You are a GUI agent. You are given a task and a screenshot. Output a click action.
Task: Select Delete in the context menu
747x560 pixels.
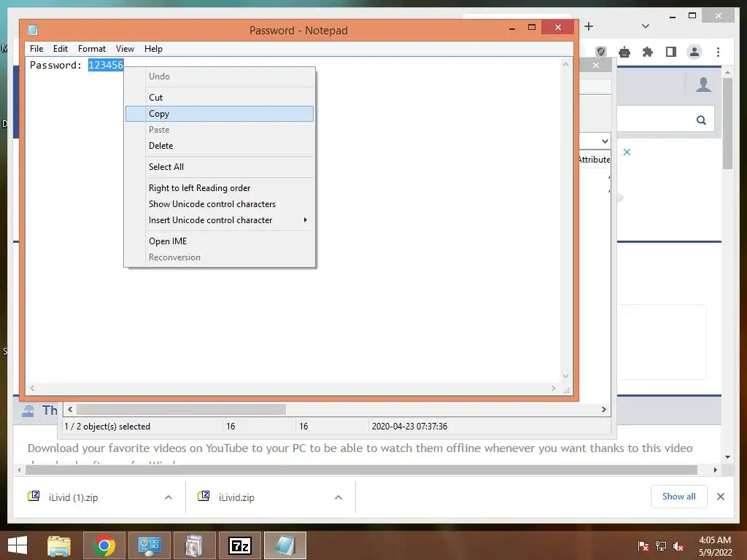tap(219, 146)
